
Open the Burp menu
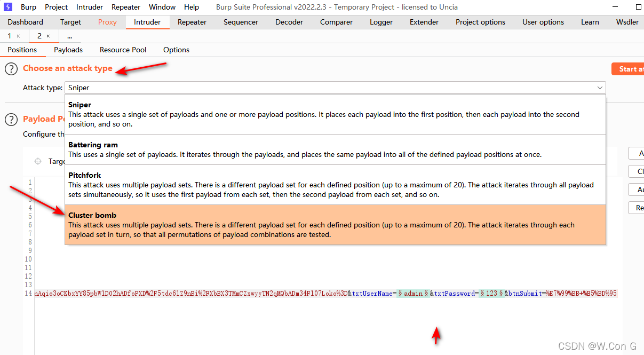pyautogui.click(x=28, y=7)
